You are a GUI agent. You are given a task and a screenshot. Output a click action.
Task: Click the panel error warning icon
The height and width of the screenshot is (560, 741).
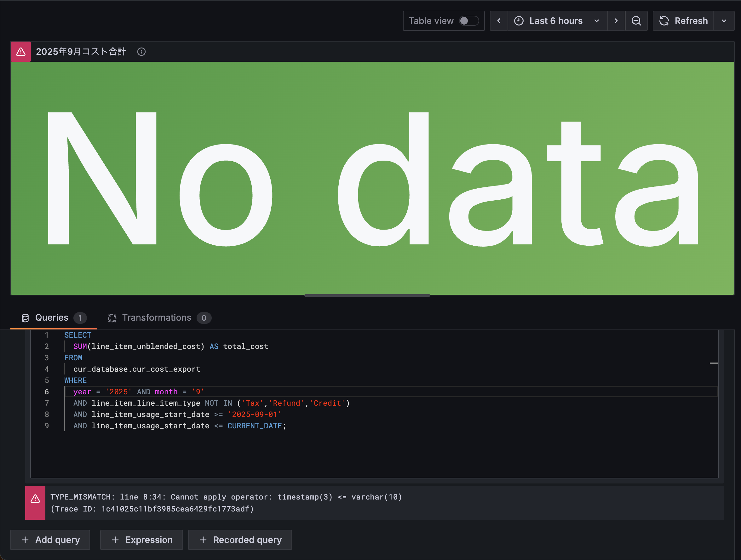(x=21, y=52)
